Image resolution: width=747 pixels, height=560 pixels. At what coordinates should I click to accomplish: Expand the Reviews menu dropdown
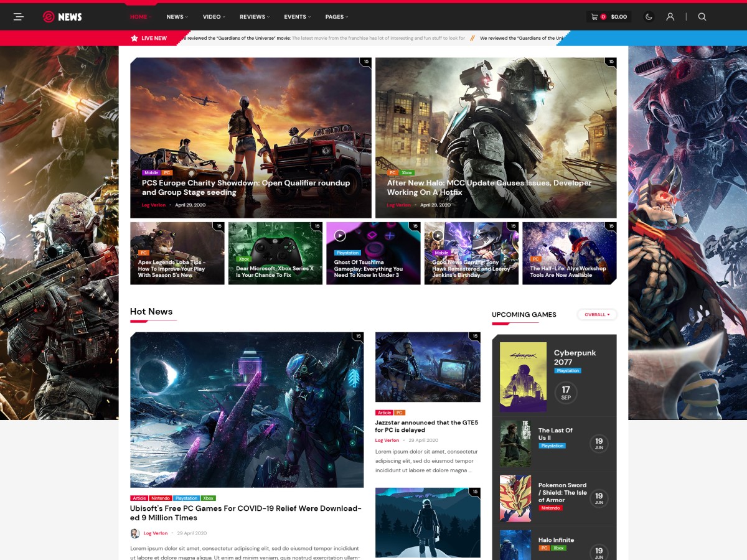(255, 17)
